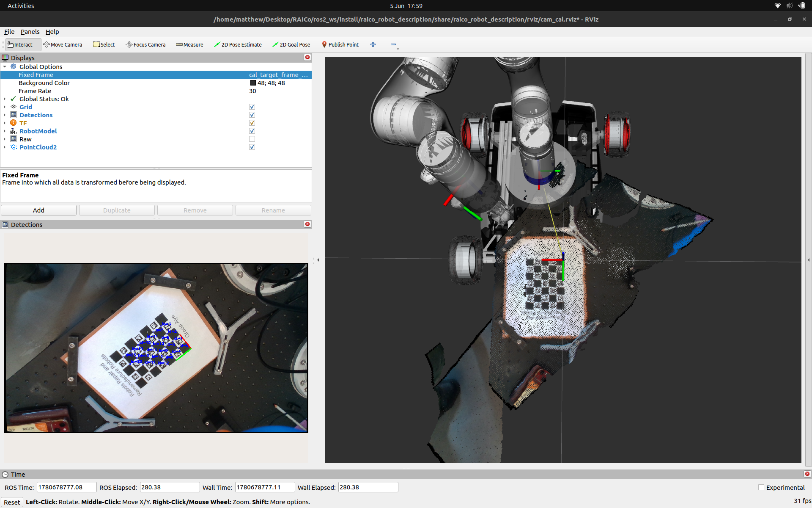Collapse the Global Options tree
The width and height of the screenshot is (812, 508).
pos(5,66)
